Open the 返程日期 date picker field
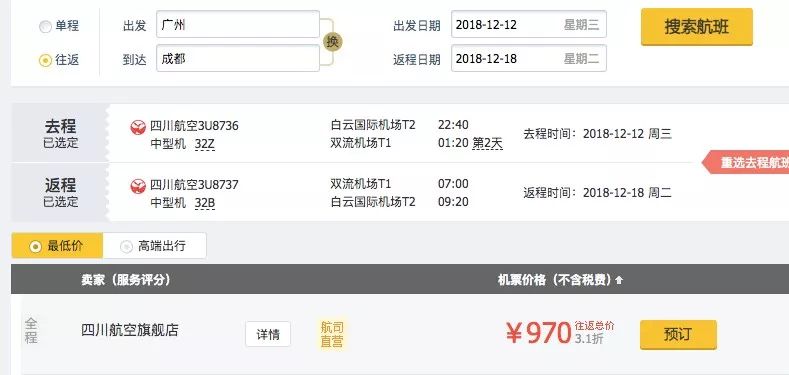 pos(529,58)
